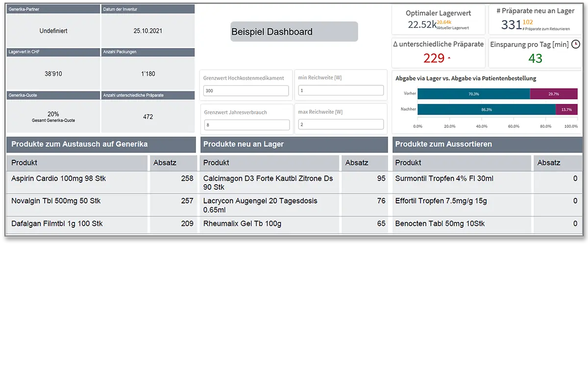Select Effortil Tropfen 7.5mg/g 15g row
588x392 pixels.
tap(487, 205)
